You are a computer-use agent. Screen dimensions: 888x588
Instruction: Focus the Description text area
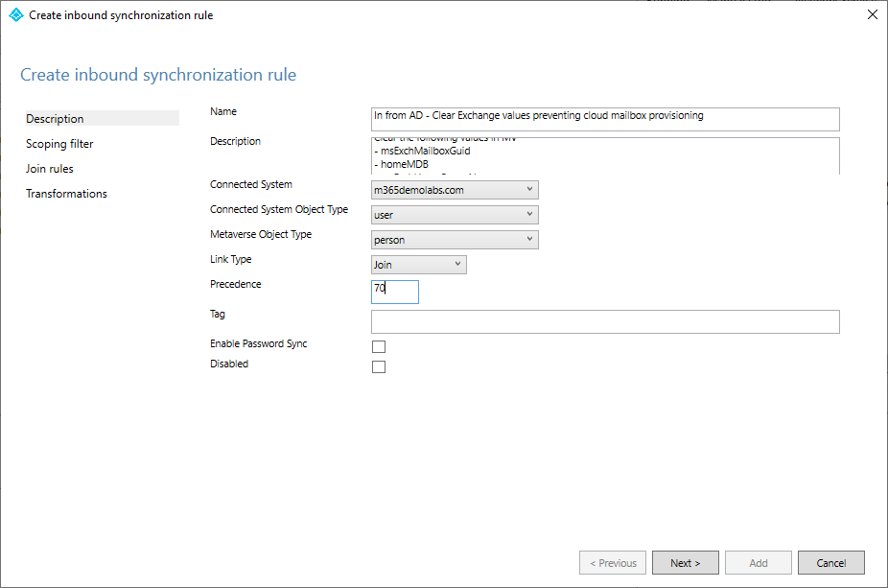click(604, 155)
